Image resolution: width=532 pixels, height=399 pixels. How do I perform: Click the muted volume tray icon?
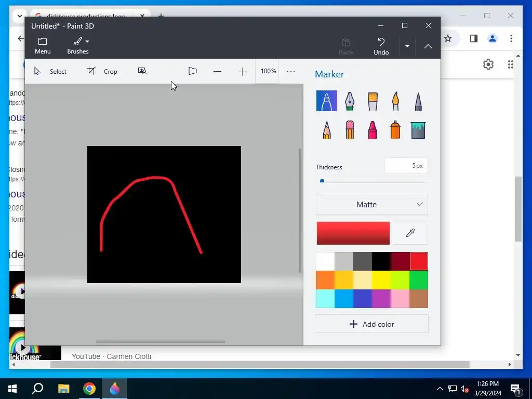pos(464,389)
